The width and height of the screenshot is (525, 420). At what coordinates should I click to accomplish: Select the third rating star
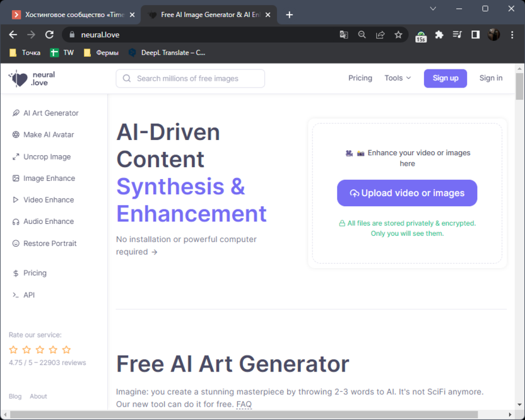coord(40,349)
